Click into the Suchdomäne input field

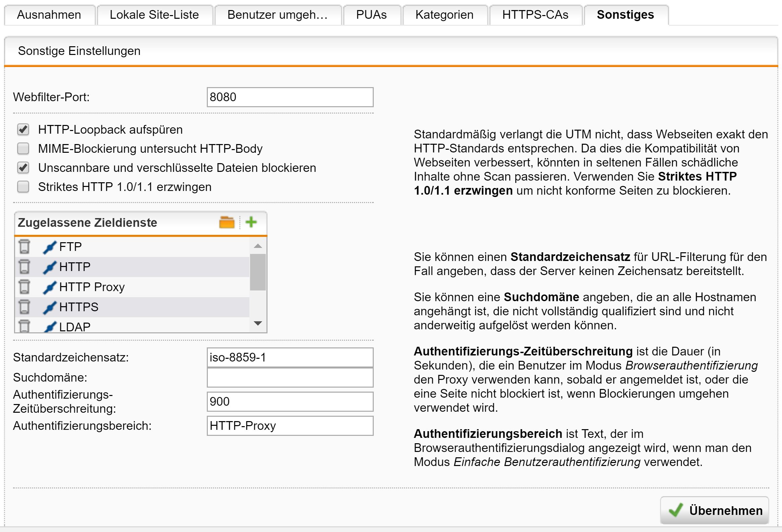(290, 378)
